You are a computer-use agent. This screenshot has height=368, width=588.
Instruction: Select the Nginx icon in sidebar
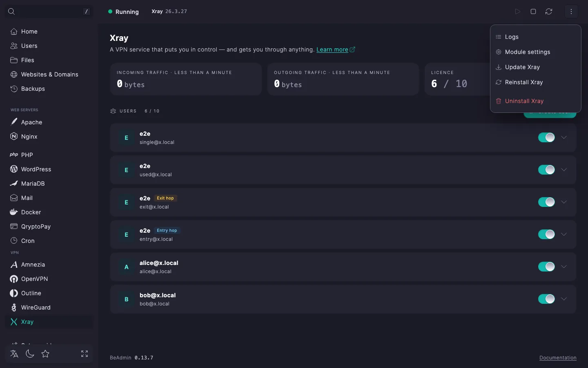pos(14,137)
